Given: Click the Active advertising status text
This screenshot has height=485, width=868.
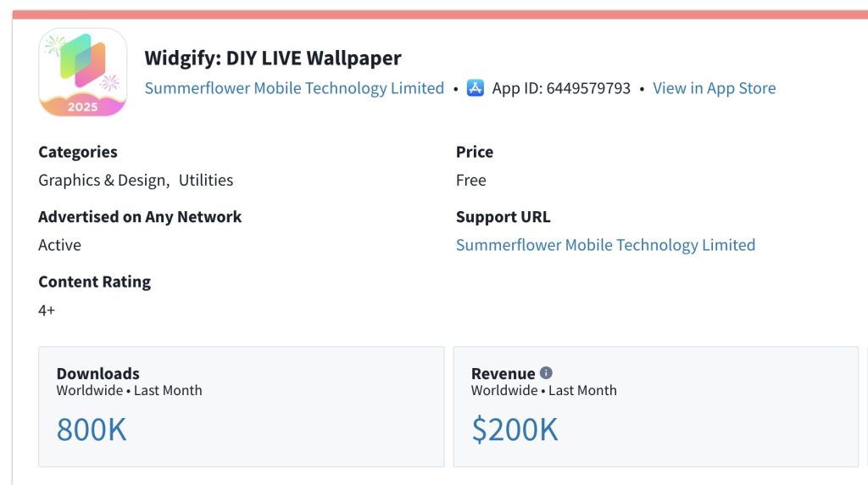Looking at the screenshot, I should (59, 245).
